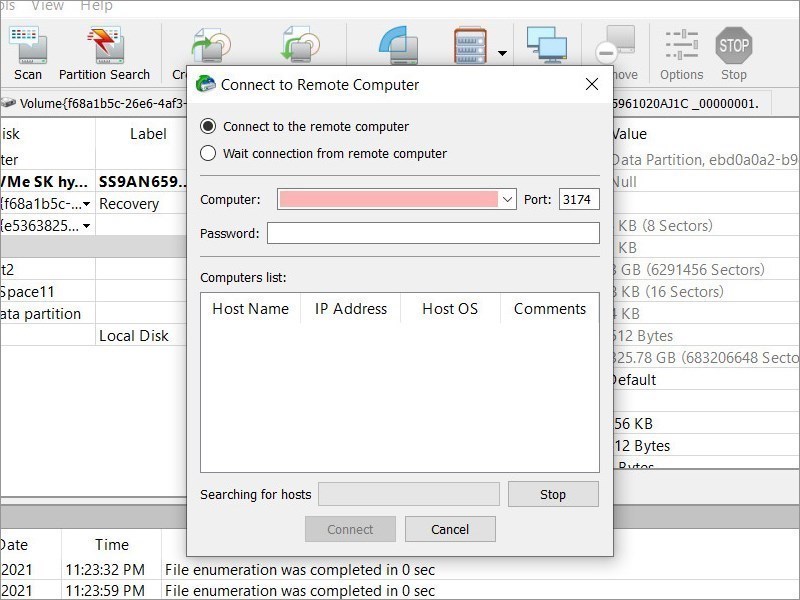Image resolution: width=800 pixels, height=600 pixels.
Task: Expand the Recovery volume row dropdown arrow
Action: click(x=87, y=204)
